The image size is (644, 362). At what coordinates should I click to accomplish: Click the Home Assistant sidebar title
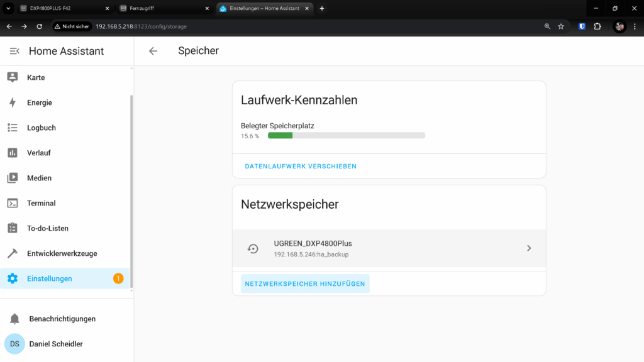point(66,51)
